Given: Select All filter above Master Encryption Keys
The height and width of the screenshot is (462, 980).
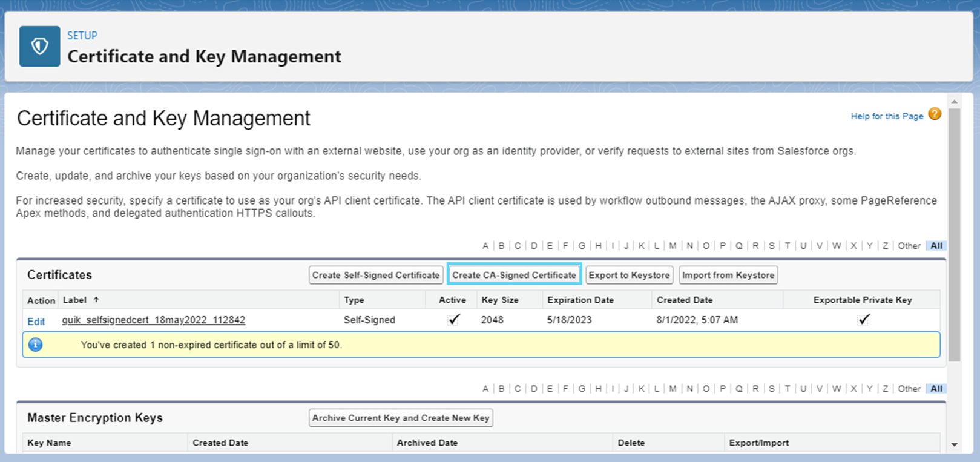Looking at the screenshot, I should tap(936, 389).
